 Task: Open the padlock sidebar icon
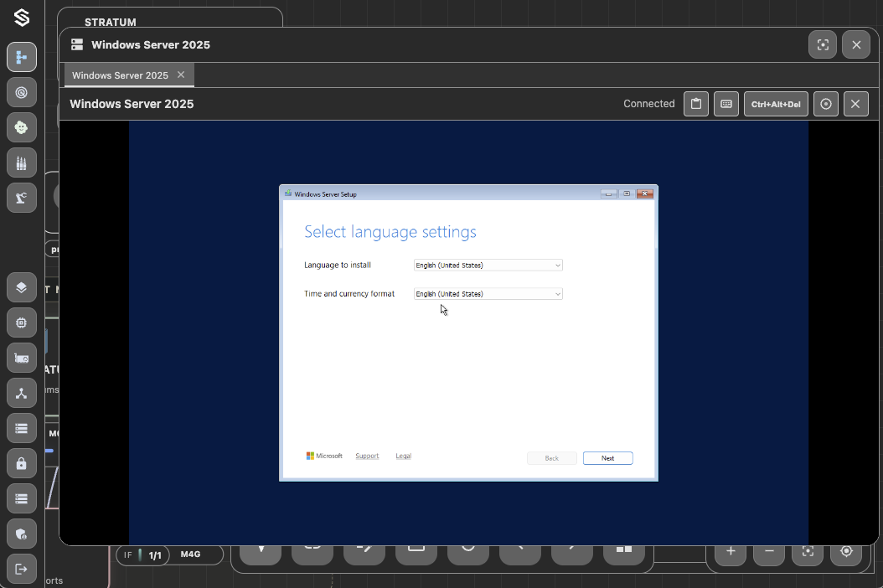(22, 463)
